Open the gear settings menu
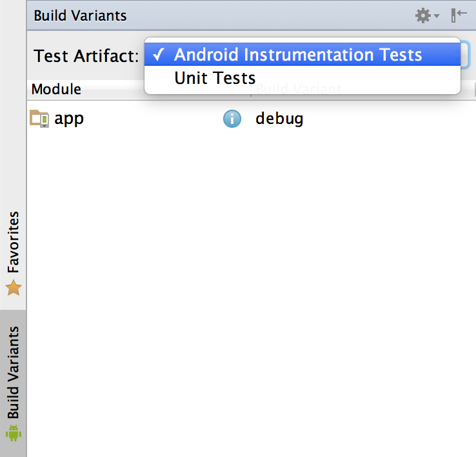This screenshot has height=457, width=476. 423,15
